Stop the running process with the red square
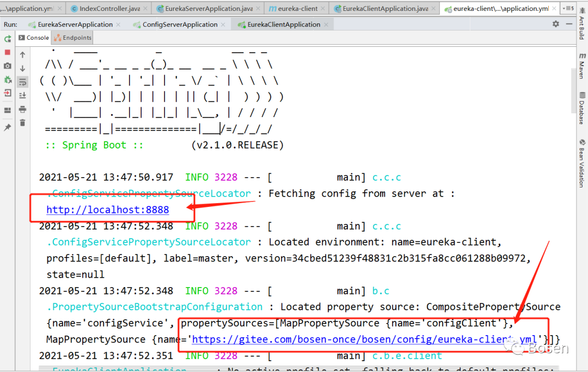Image resolution: width=588 pixels, height=372 pixels. (x=8, y=52)
